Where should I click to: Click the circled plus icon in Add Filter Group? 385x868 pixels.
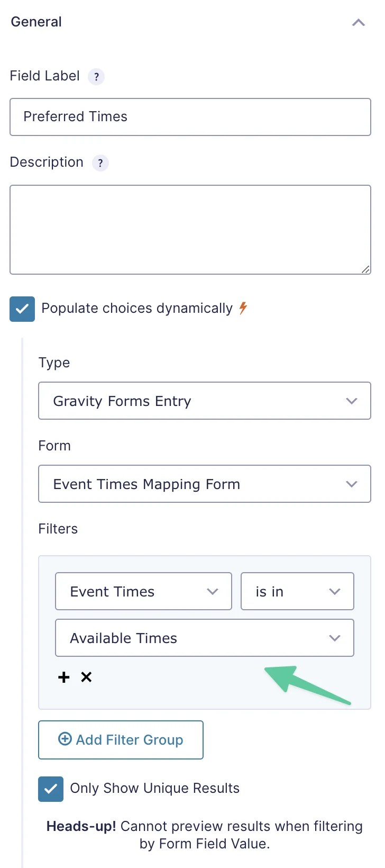pos(65,739)
